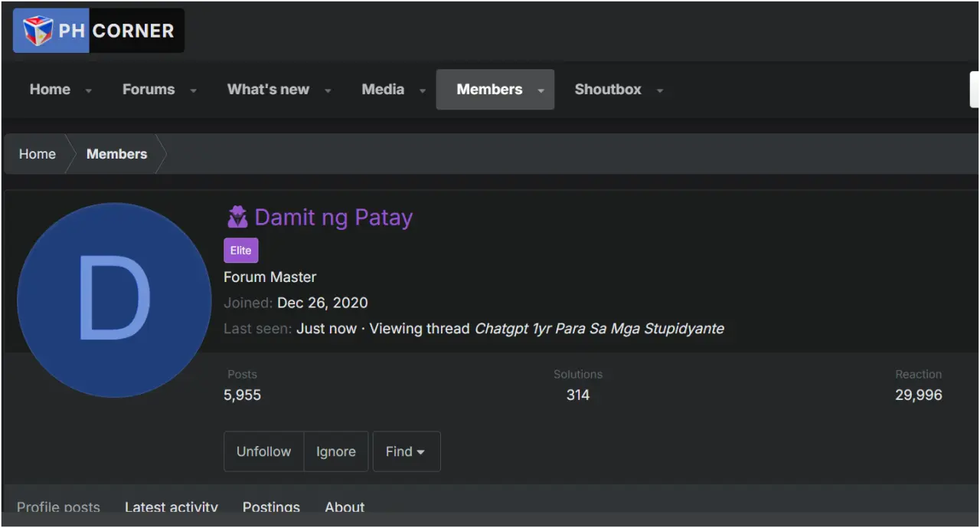
Task: Open the Find dropdown button
Action: 407,451
